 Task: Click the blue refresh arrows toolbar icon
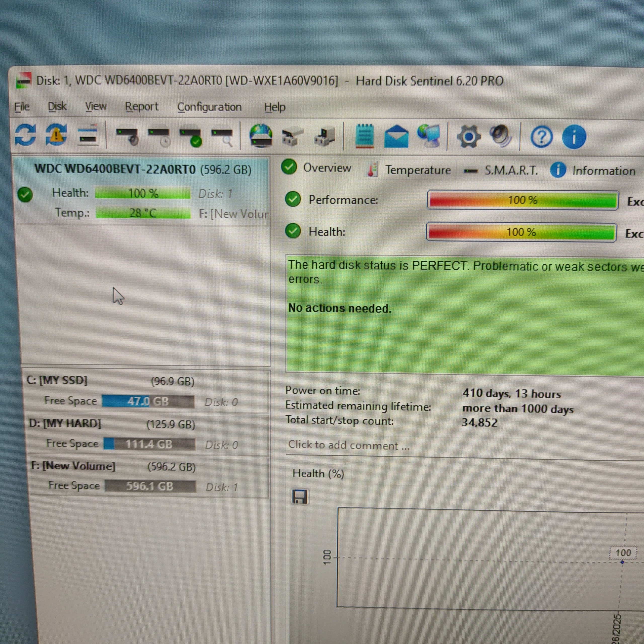click(26, 135)
